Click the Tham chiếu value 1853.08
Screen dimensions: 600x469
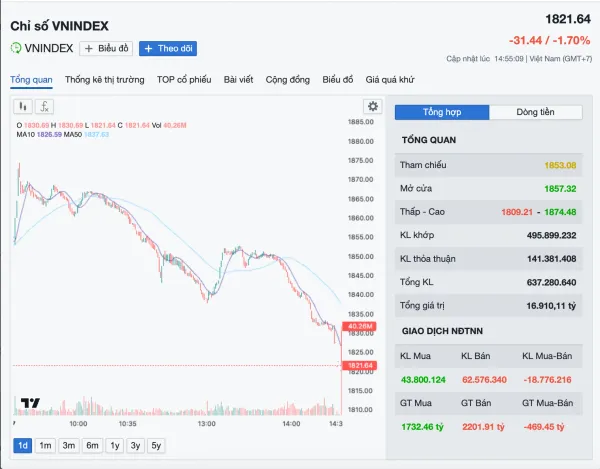pos(560,165)
